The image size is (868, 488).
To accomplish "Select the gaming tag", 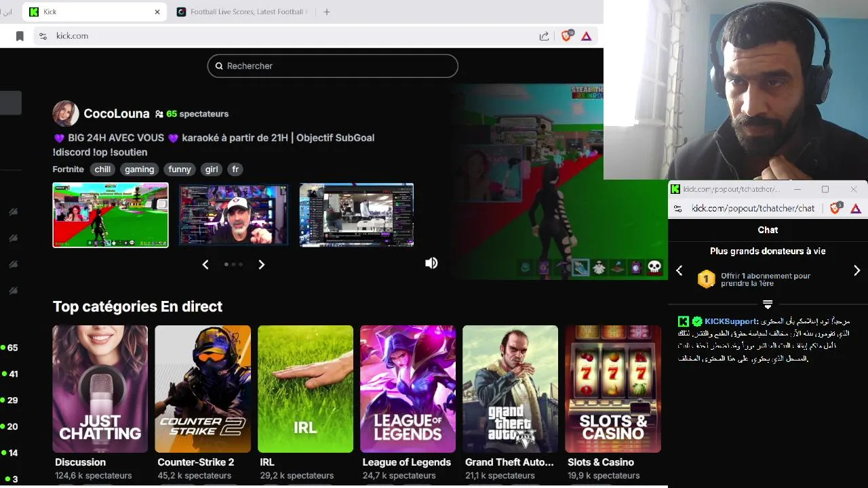I will point(140,169).
